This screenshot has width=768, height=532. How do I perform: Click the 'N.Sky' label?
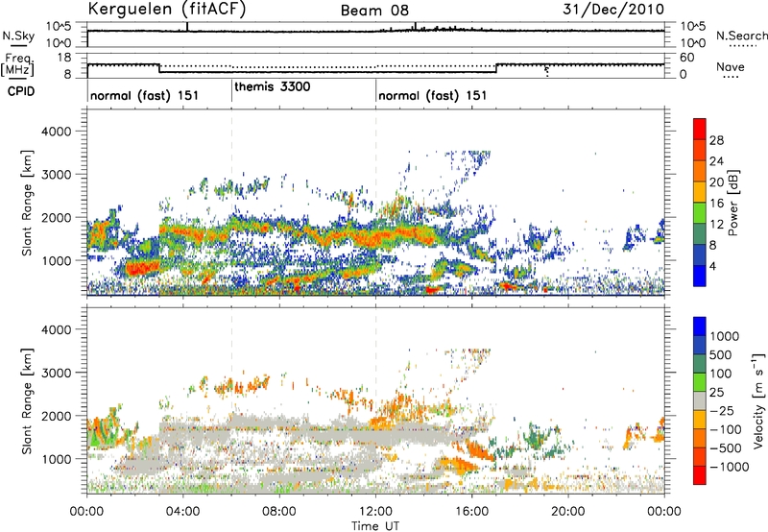click(18, 36)
